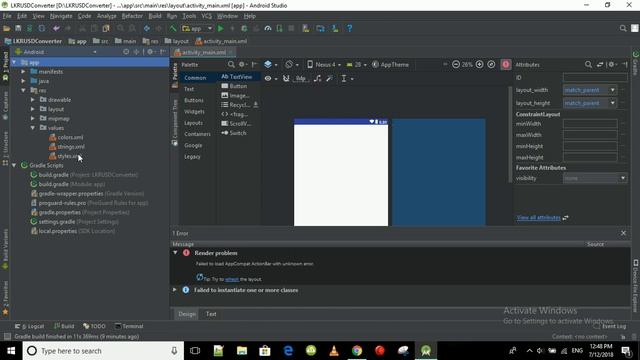Toggle the view options eye icon
The height and width of the screenshot is (360, 640).
tap(270, 78)
